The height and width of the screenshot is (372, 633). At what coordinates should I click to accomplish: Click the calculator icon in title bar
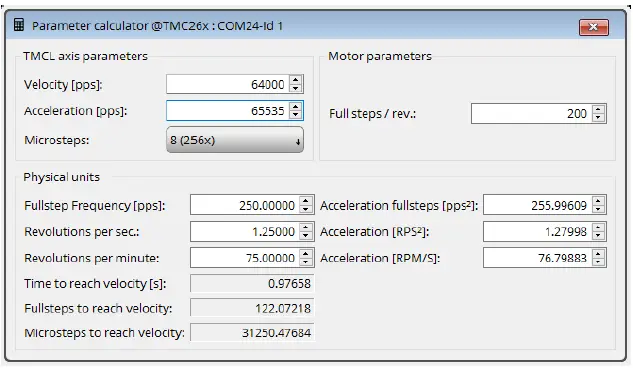coord(19,25)
